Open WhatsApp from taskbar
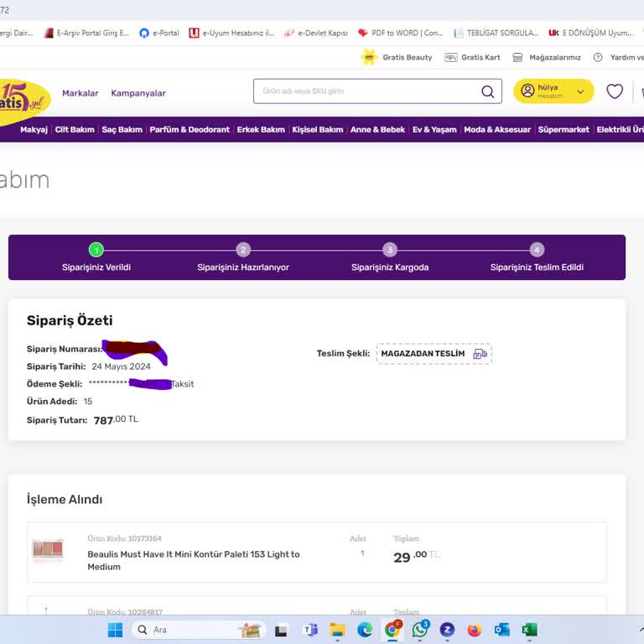 (x=420, y=629)
